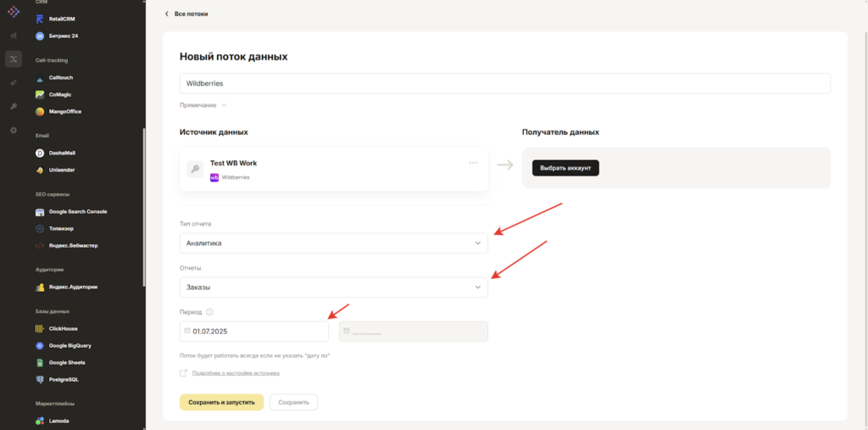868x430 pixels.
Task: Click the external link icon beside Подробнее о настройке источника
Action: pos(183,373)
